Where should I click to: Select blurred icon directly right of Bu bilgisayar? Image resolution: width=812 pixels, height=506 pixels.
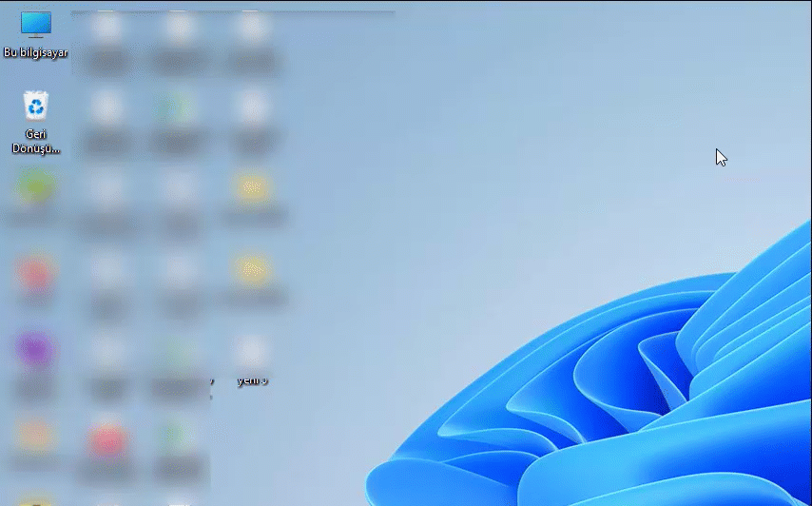click(x=107, y=27)
